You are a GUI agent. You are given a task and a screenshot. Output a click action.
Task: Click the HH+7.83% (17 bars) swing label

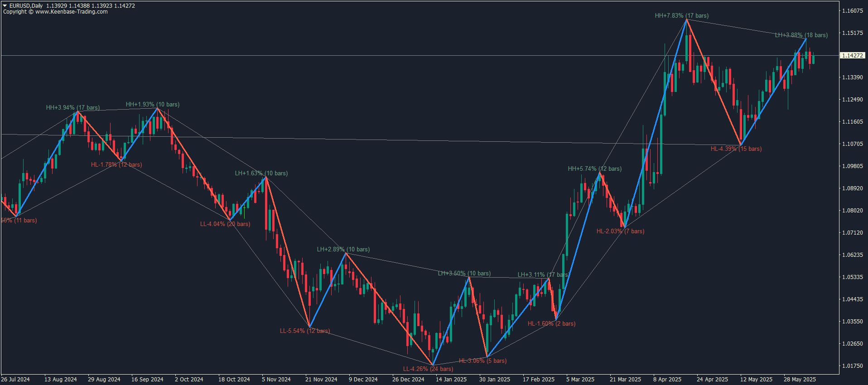tap(682, 16)
